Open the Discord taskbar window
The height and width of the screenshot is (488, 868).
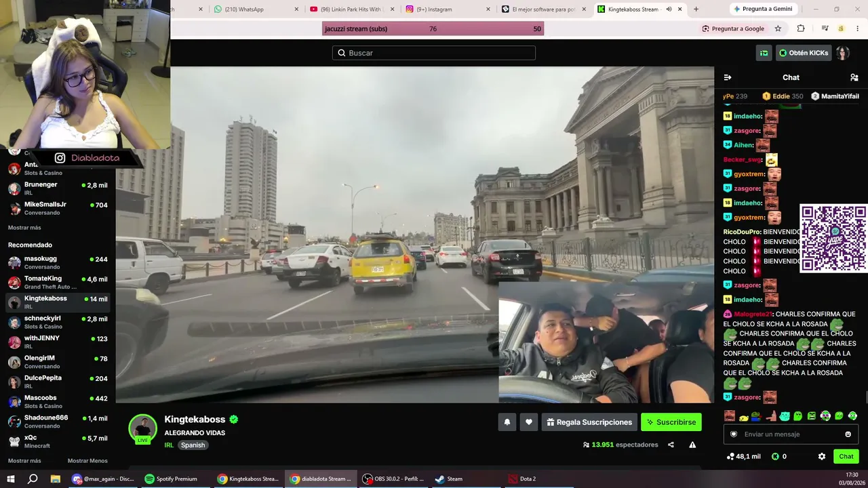tap(103, 479)
